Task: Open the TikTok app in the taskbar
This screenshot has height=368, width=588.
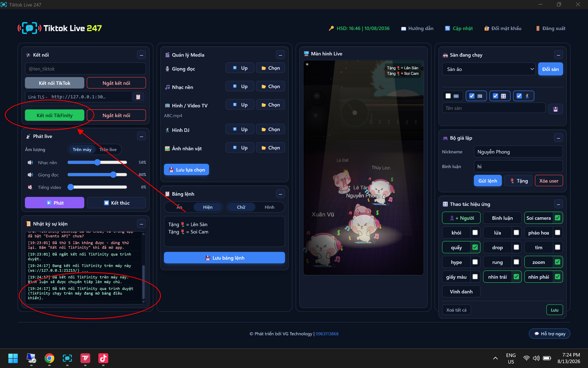Action: 103,358
